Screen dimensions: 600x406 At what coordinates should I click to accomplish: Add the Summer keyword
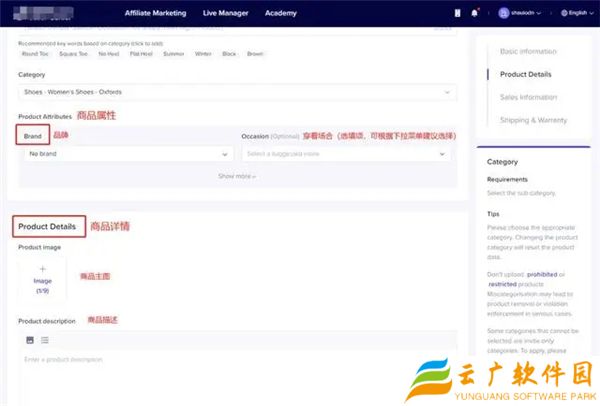[173, 54]
